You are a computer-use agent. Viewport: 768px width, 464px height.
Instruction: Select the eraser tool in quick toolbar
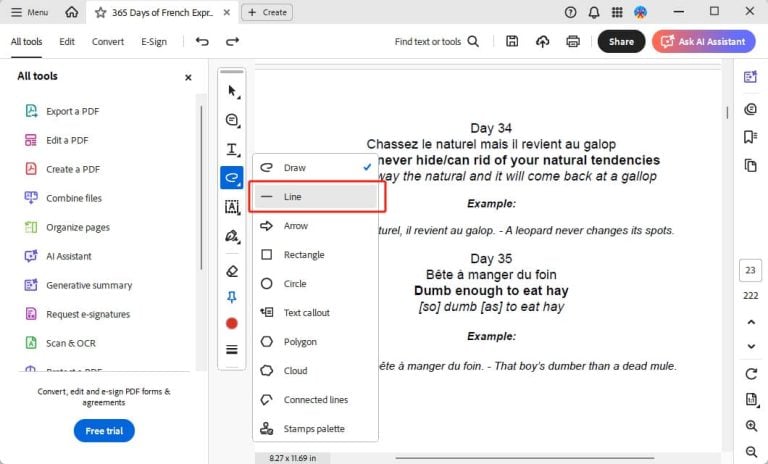coord(232,270)
